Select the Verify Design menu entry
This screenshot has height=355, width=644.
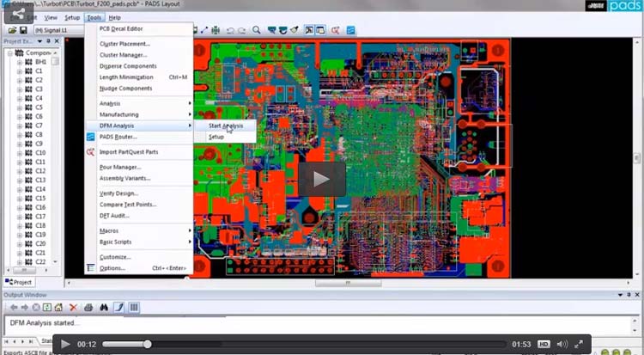tap(139, 193)
